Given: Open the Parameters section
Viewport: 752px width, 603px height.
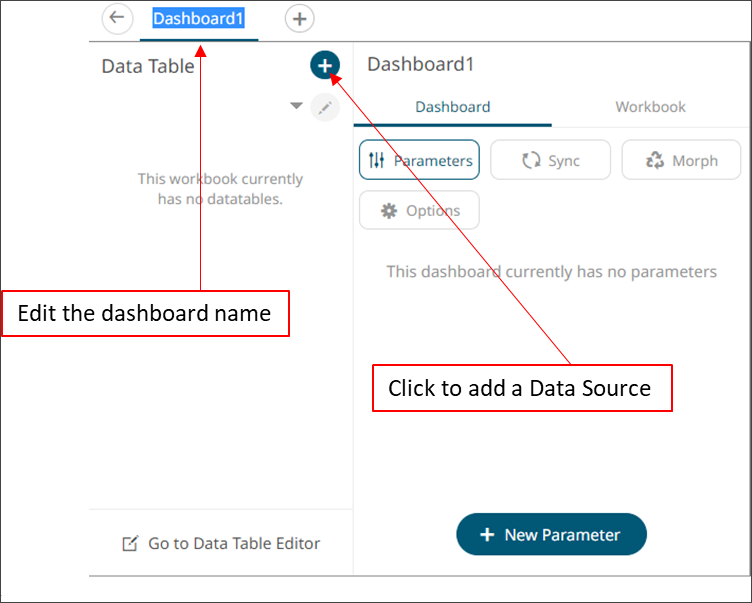Looking at the screenshot, I should point(419,160).
